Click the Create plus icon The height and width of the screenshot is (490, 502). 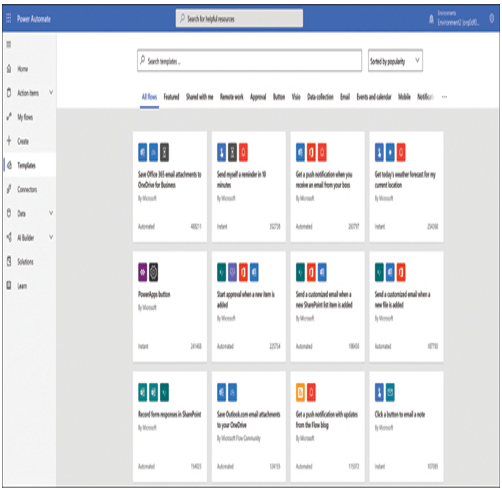pyautogui.click(x=9, y=141)
